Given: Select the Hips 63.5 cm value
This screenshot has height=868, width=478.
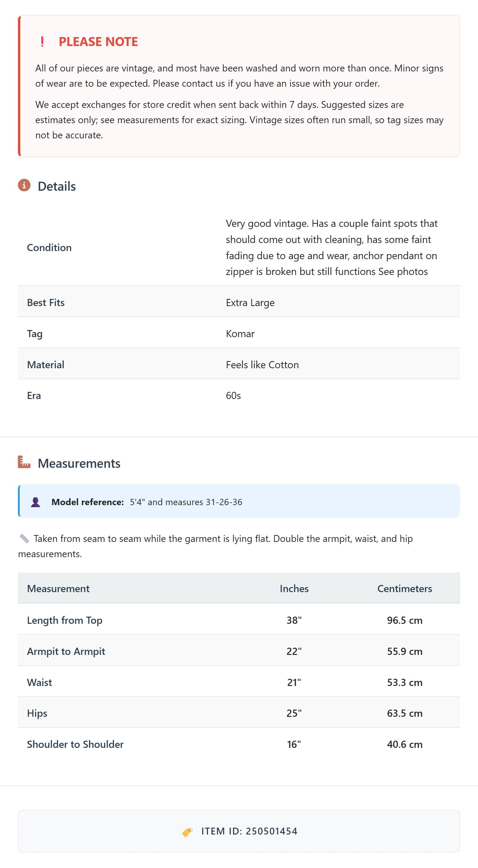Looking at the screenshot, I should [x=405, y=713].
